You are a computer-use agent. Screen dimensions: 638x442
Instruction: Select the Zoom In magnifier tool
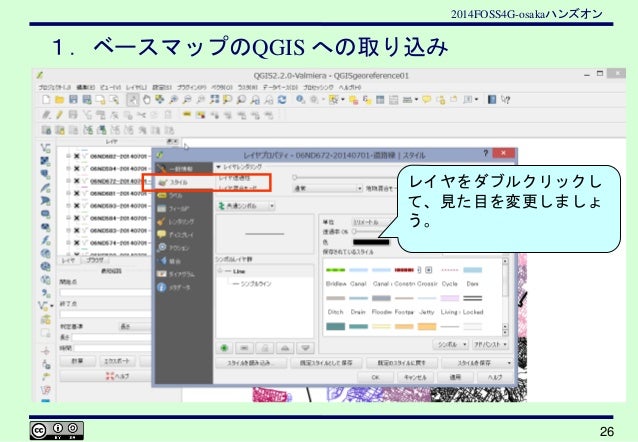click(174, 100)
